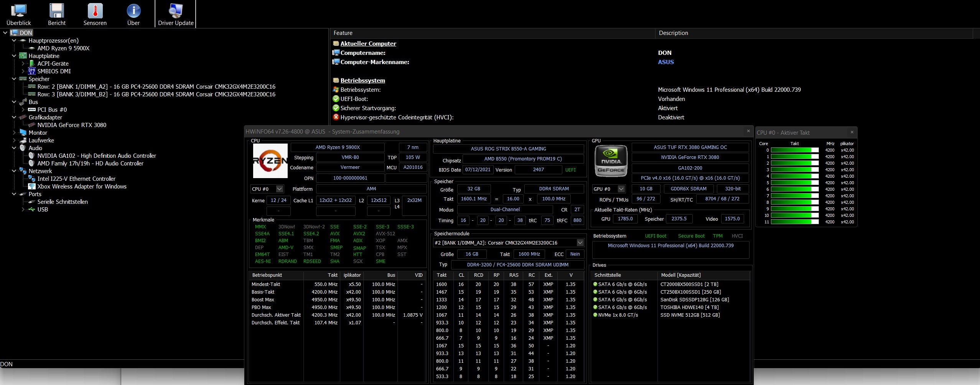Open the CPU #0 selector dropdown
The width and height of the screenshot is (980, 385).
point(280,189)
